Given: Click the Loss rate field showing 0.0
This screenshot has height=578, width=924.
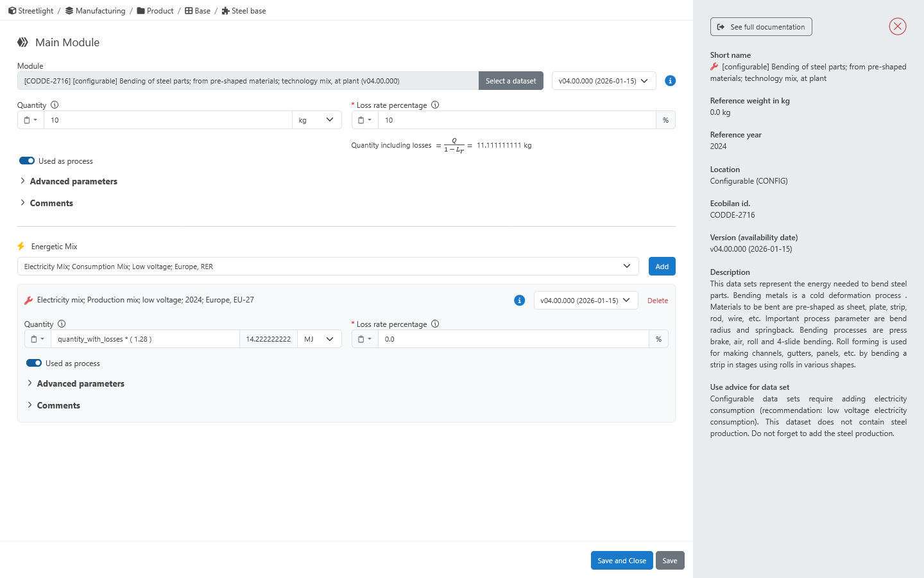Looking at the screenshot, I should (x=513, y=339).
